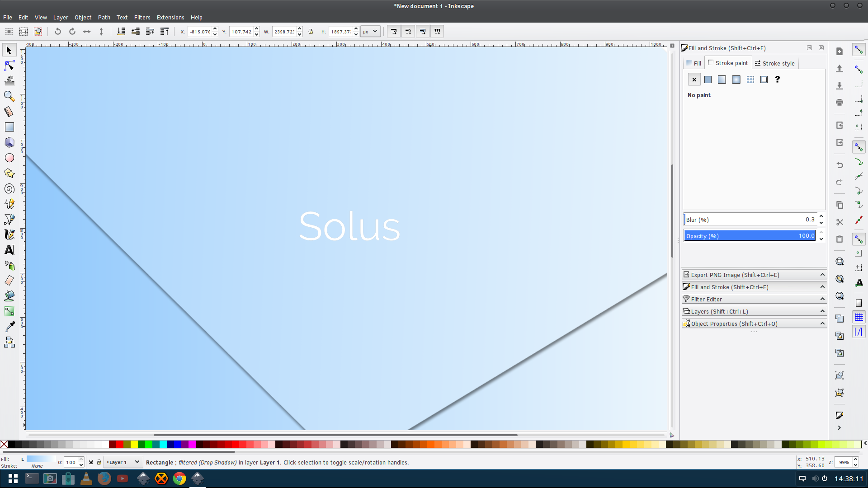Expand the Filter Editor panel
The image size is (868, 488).
(754, 299)
